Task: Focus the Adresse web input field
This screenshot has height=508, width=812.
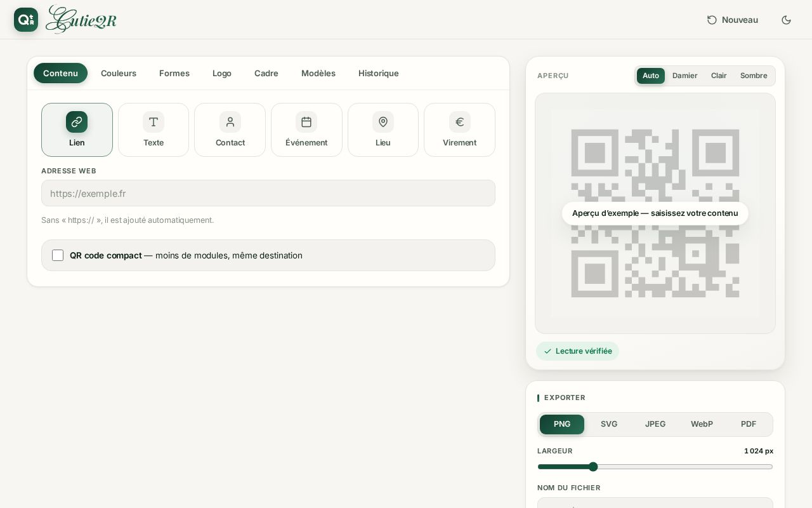Action: [x=268, y=193]
